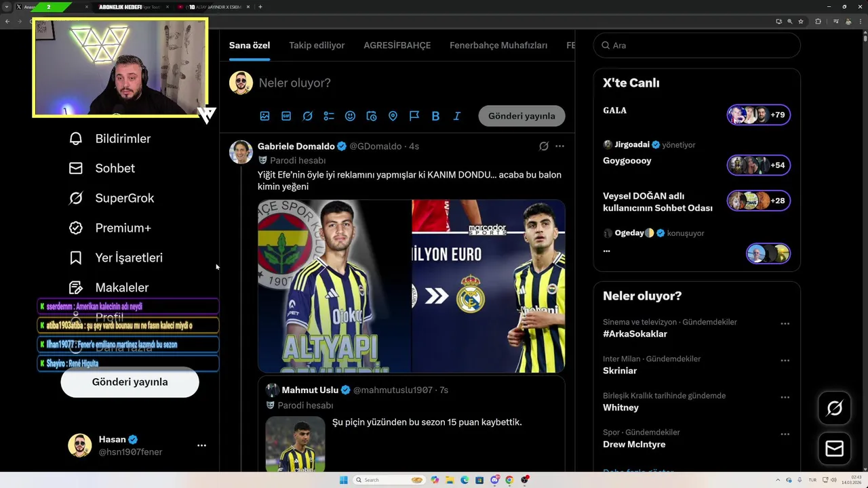Open AGRESİFBAHÇE list tab
This screenshot has width=868, height=488.
tap(397, 45)
